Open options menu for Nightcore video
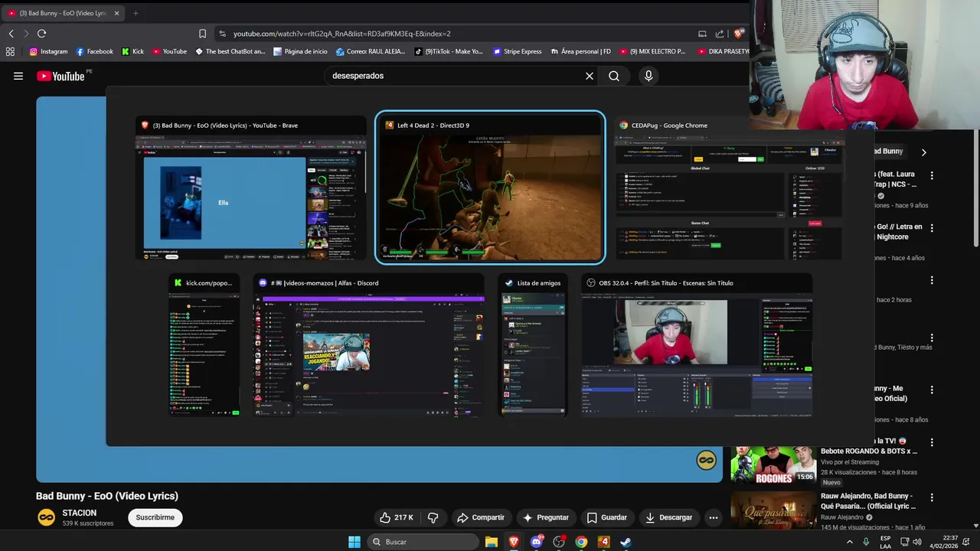This screenshot has height=551, width=980. (932, 228)
